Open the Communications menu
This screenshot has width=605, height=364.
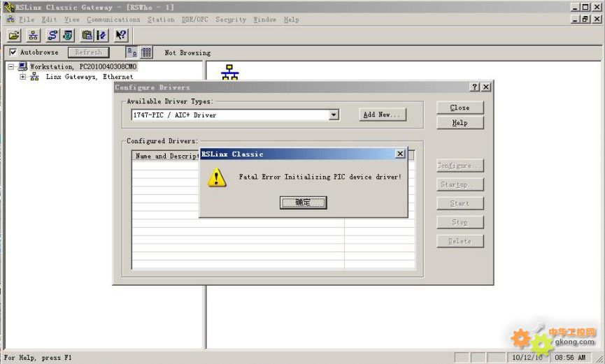pyautogui.click(x=113, y=20)
